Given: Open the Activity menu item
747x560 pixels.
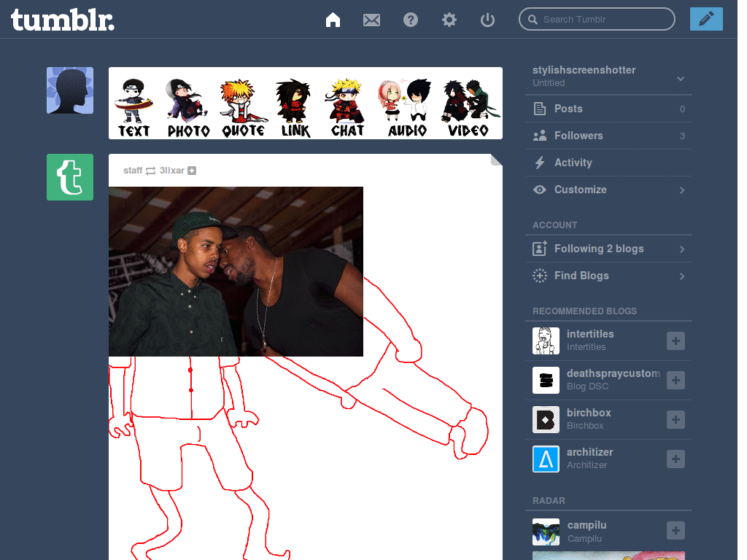Looking at the screenshot, I should 609,163.
